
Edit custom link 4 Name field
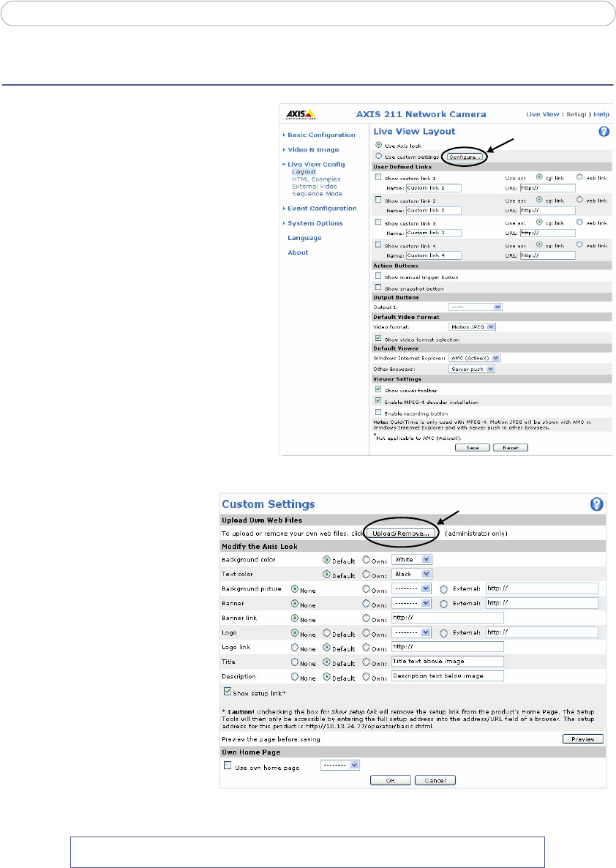click(x=433, y=255)
